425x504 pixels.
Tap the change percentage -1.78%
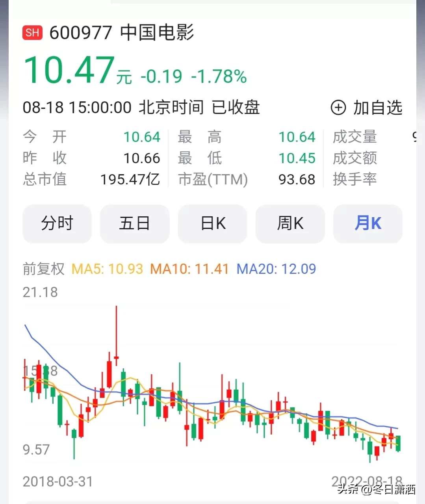pos(219,76)
